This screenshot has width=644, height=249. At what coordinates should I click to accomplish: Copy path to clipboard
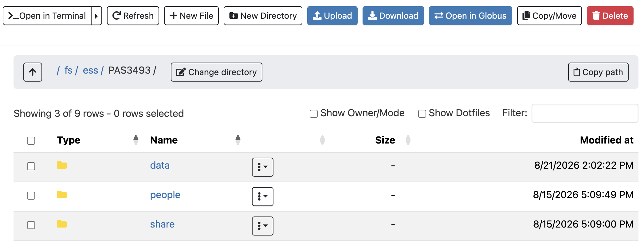coord(598,72)
